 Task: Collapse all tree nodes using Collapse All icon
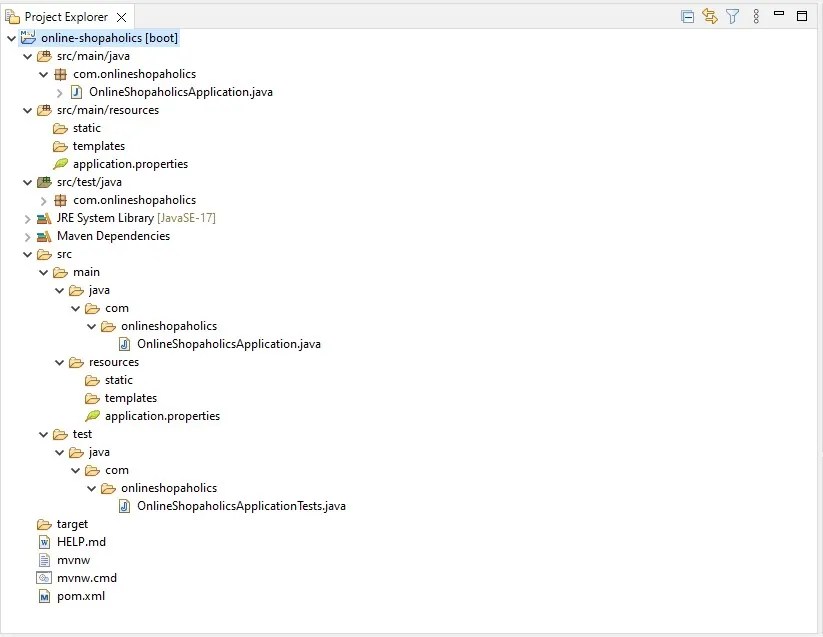pyautogui.click(x=686, y=16)
